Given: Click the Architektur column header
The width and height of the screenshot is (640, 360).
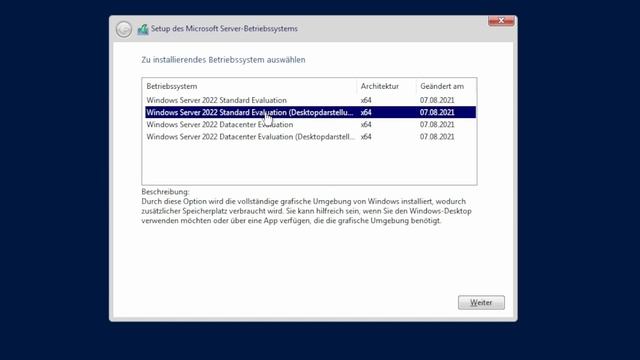Looking at the screenshot, I should pos(380,86).
